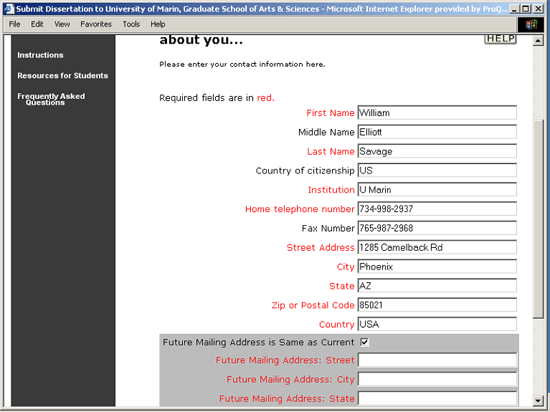Screen dimensions: 550x412
Task: Click the scrollbar up arrow
Action: (x=538, y=41)
